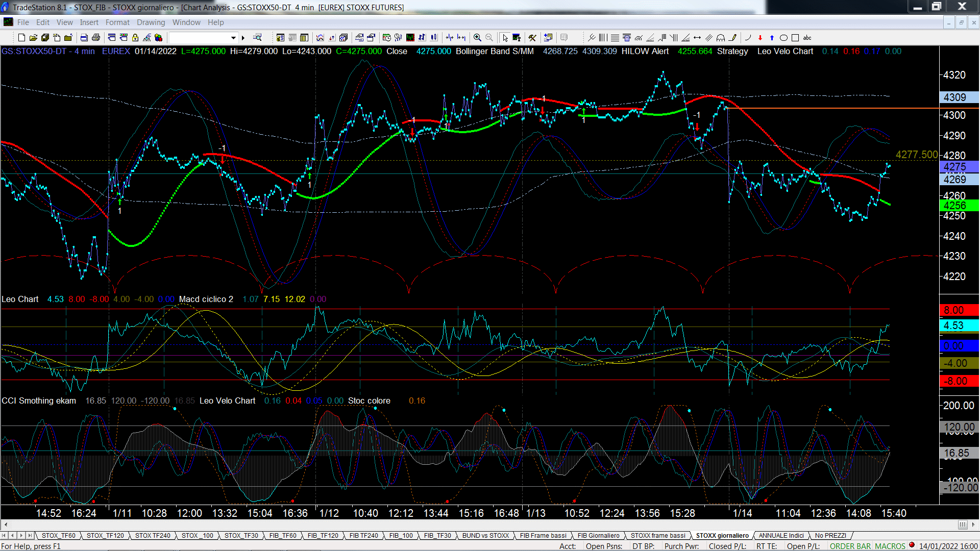Screen dimensions: 980x551
Task: Switch to the BUND vs STOXX tab
Action: 485,535
